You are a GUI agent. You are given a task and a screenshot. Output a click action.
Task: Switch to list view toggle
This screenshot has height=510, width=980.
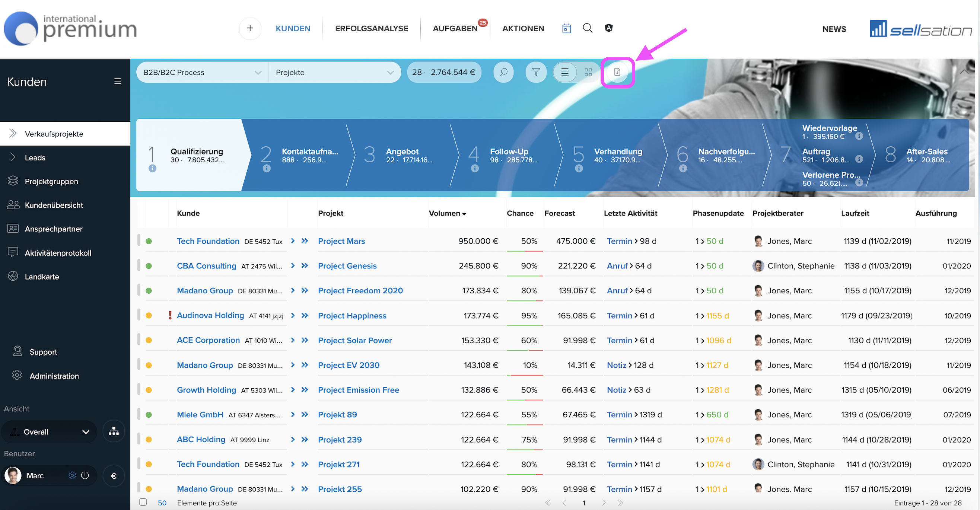click(x=564, y=72)
